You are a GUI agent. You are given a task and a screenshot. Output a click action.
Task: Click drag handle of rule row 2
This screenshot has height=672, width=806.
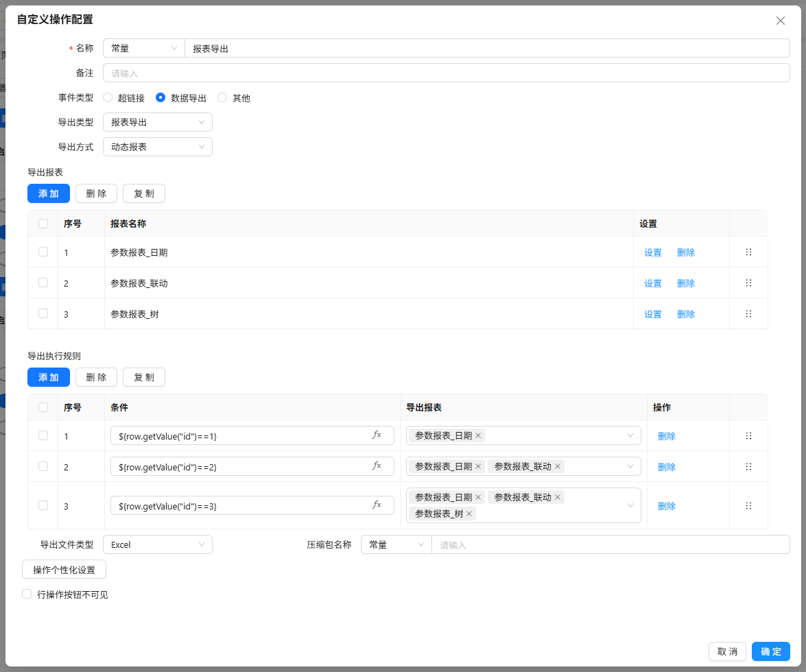(748, 466)
